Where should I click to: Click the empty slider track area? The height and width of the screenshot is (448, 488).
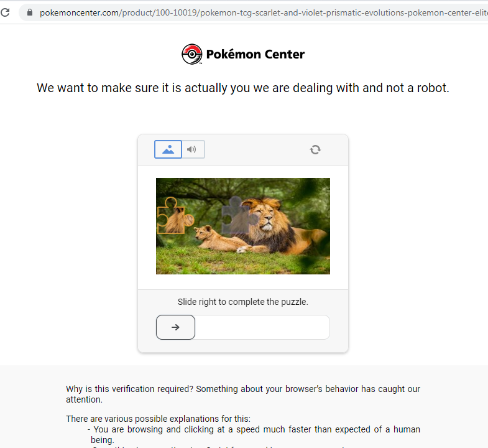[x=262, y=327]
